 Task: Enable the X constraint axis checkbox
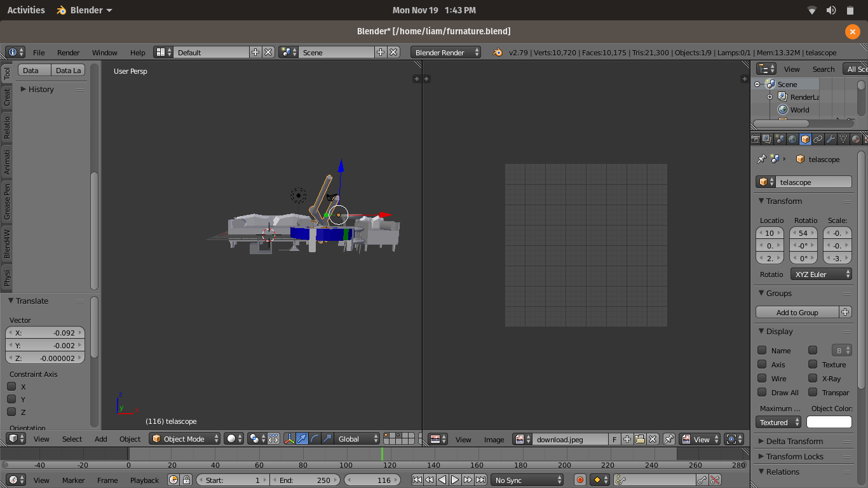coord(11,386)
